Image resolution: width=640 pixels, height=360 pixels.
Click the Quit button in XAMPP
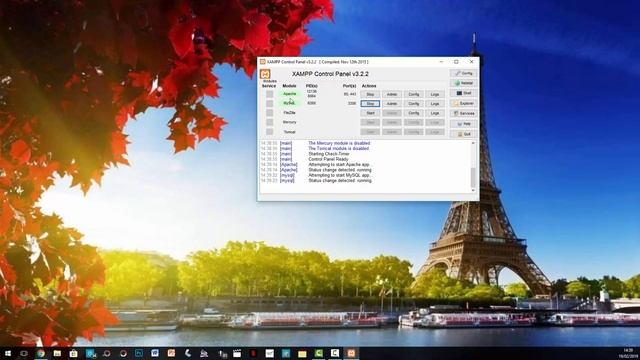[x=464, y=134]
